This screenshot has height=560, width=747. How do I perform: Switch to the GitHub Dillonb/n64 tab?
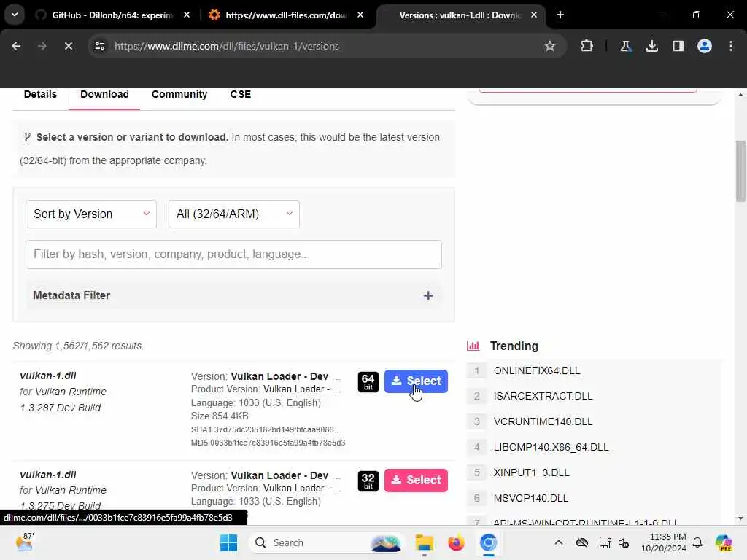tap(112, 15)
